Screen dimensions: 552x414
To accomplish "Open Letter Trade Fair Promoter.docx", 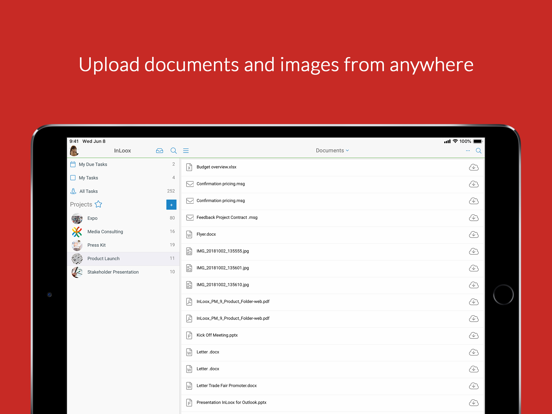I will (x=333, y=386).
